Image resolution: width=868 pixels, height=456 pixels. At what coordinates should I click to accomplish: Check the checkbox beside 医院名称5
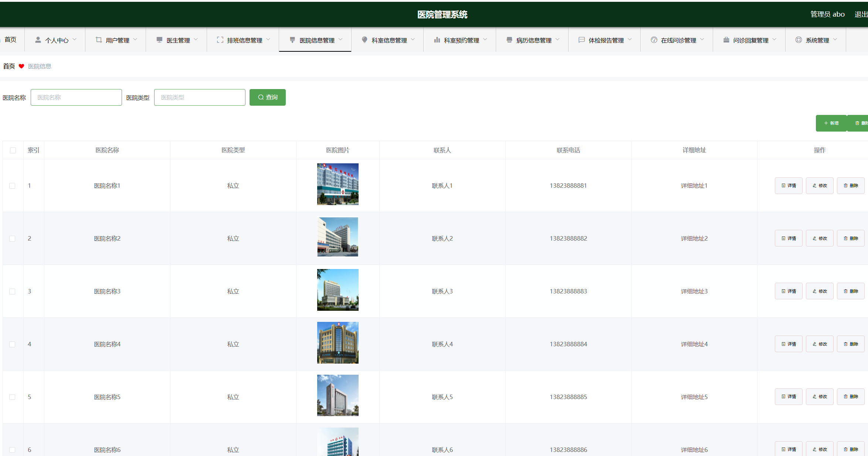(x=13, y=397)
